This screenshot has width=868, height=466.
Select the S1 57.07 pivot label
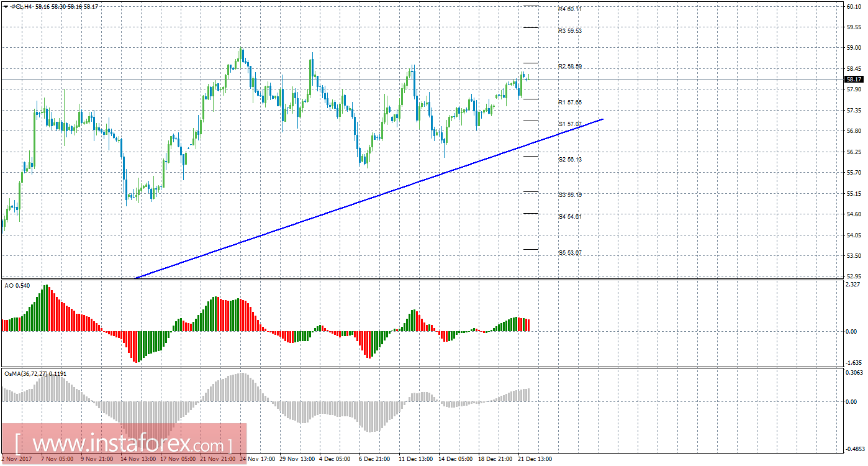570,124
